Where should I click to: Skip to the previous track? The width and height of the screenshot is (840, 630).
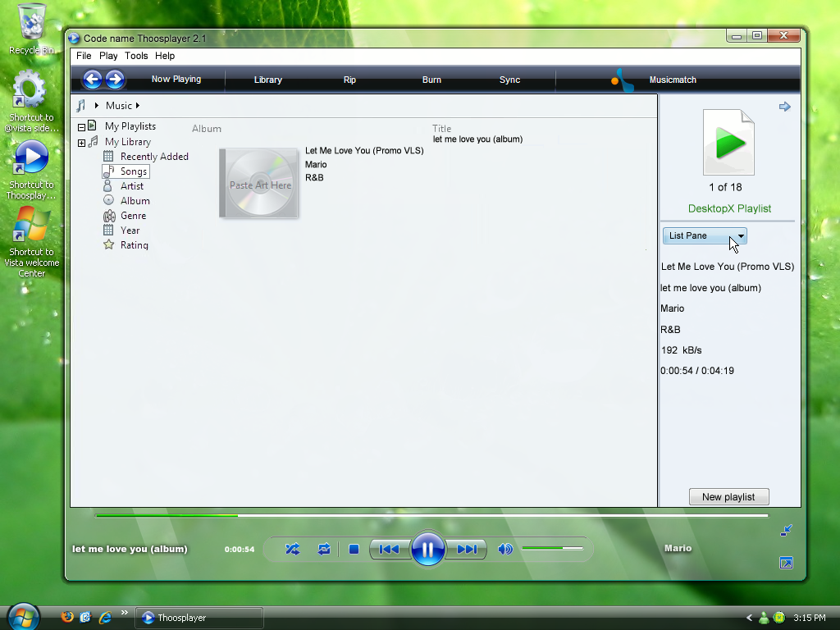pyautogui.click(x=390, y=549)
